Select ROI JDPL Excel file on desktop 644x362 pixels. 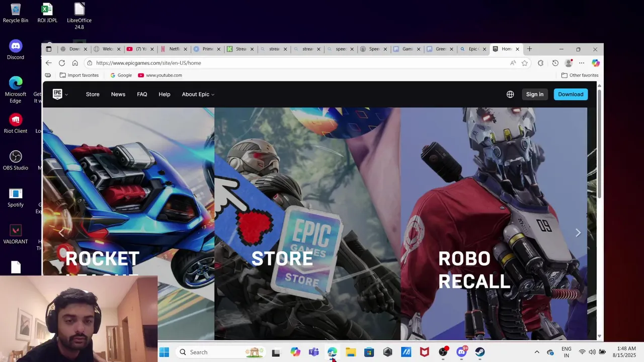47,13
